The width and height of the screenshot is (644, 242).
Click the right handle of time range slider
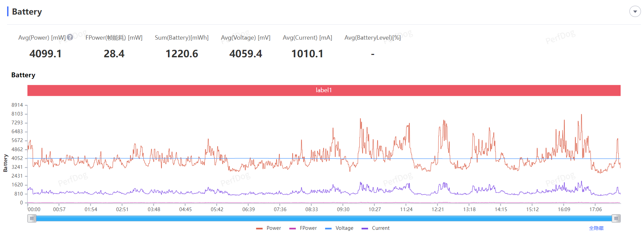coord(616,219)
